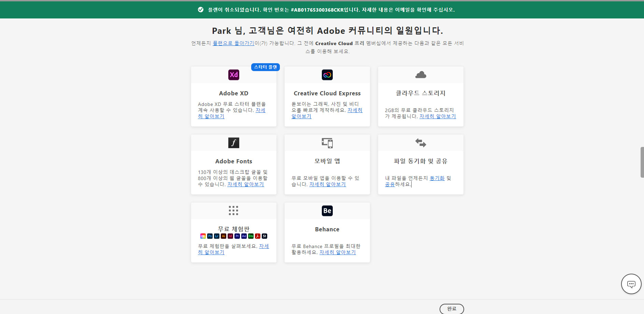The height and width of the screenshot is (314, 644).
Task: Click the Premiere Pro Pr trial icon
Action: [x=237, y=236]
